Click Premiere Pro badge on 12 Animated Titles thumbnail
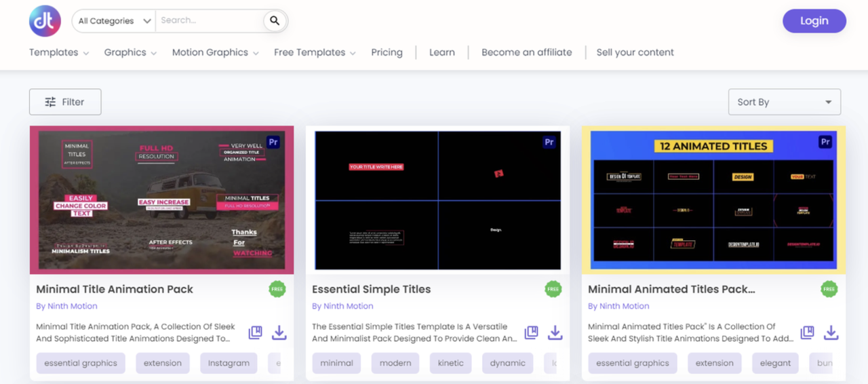868x384 pixels. coord(825,142)
